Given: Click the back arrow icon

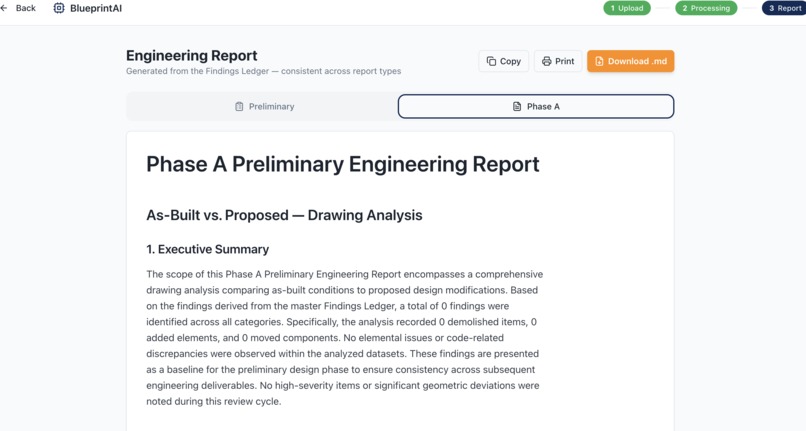Looking at the screenshot, I should (x=4, y=8).
